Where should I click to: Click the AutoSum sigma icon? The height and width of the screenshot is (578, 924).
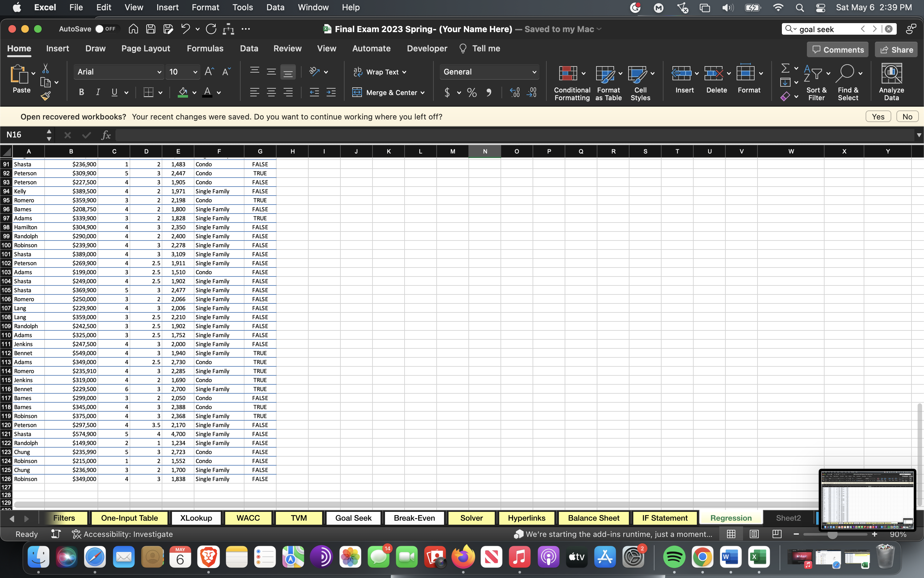[x=785, y=68]
